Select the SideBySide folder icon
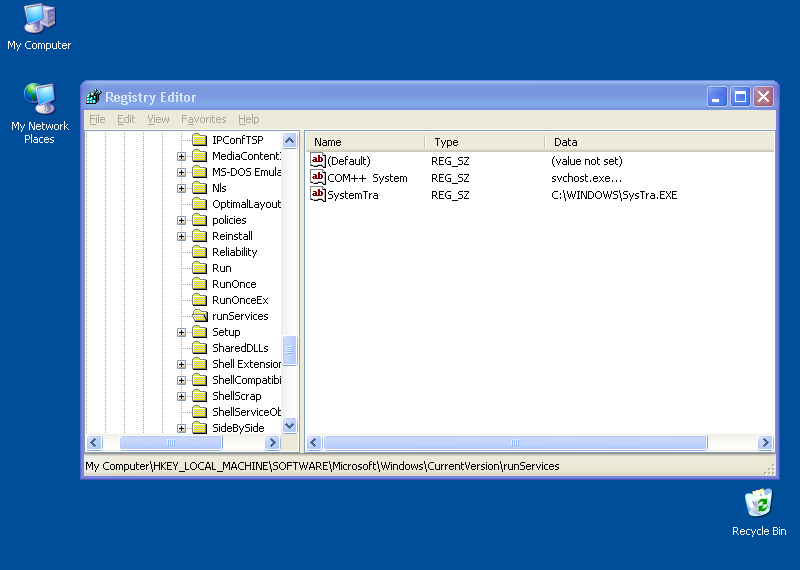The width and height of the screenshot is (800, 570). pos(199,428)
